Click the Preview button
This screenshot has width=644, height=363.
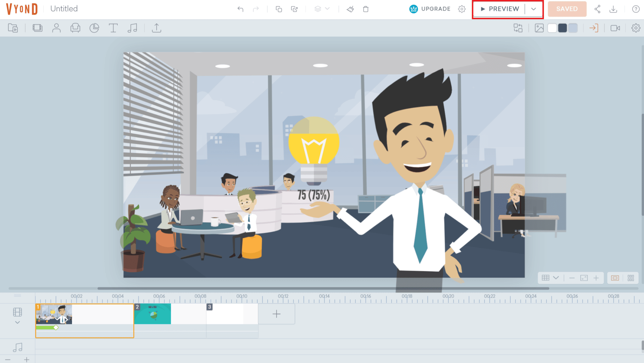[498, 9]
